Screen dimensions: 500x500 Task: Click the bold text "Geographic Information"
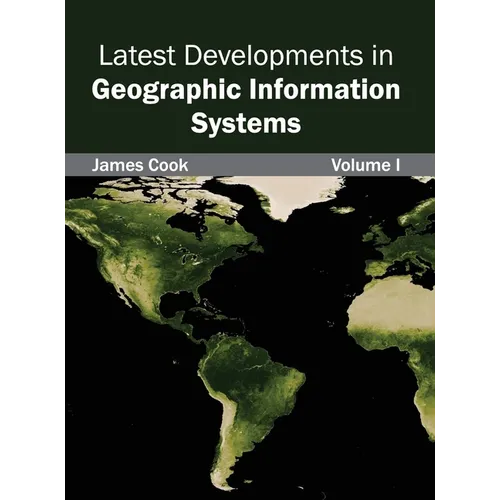(246, 90)
